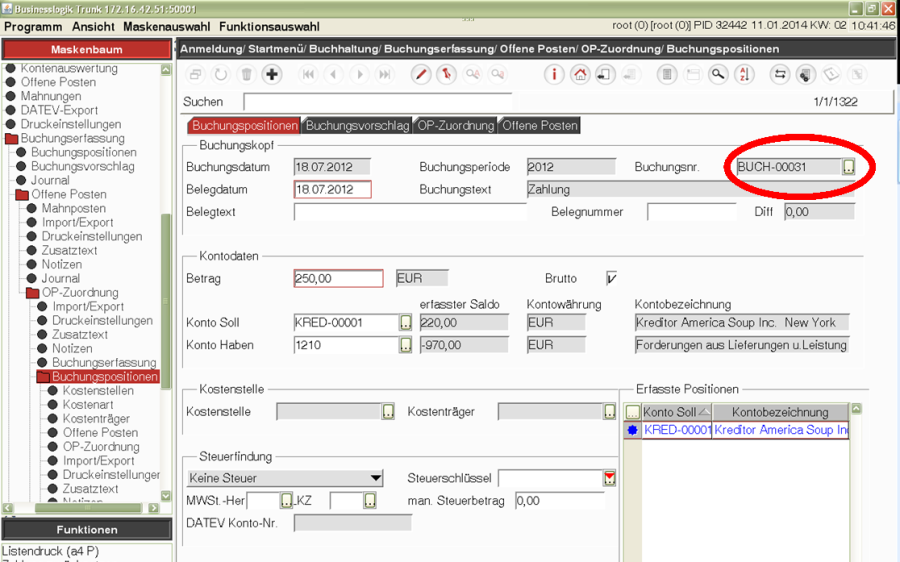Collapse the OP-Zuordnung folder in tree

[x=33, y=293]
